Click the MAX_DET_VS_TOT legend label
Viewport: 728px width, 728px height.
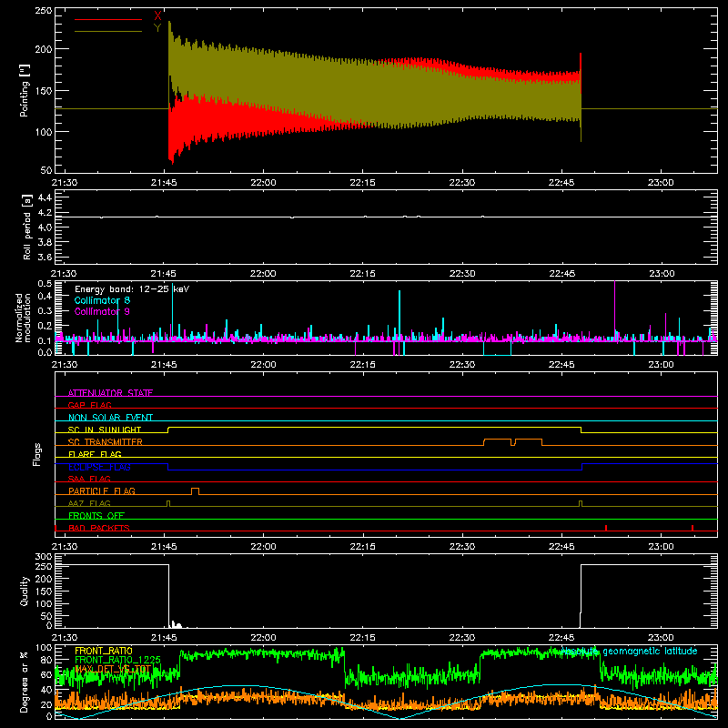coord(113,669)
